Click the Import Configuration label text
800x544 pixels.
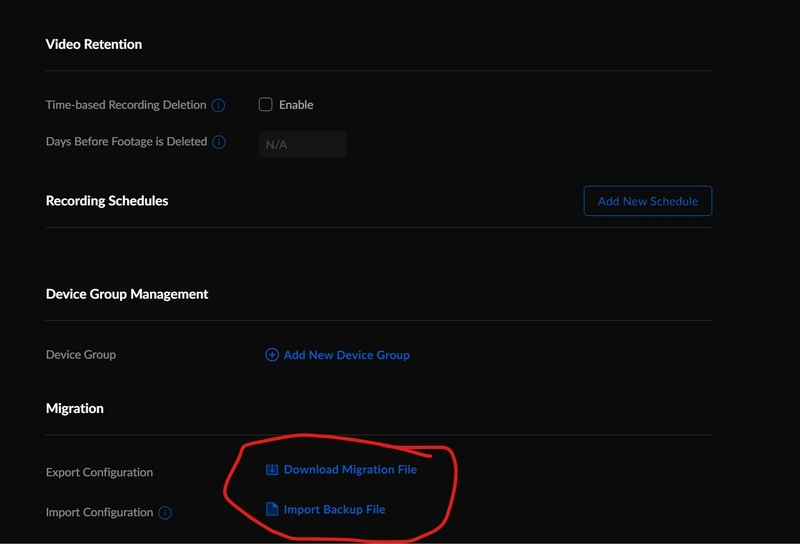coord(99,512)
